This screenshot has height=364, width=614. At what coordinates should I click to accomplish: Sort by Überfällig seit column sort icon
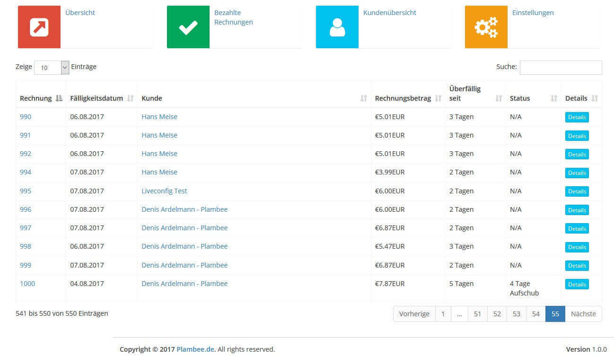tap(499, 98)
